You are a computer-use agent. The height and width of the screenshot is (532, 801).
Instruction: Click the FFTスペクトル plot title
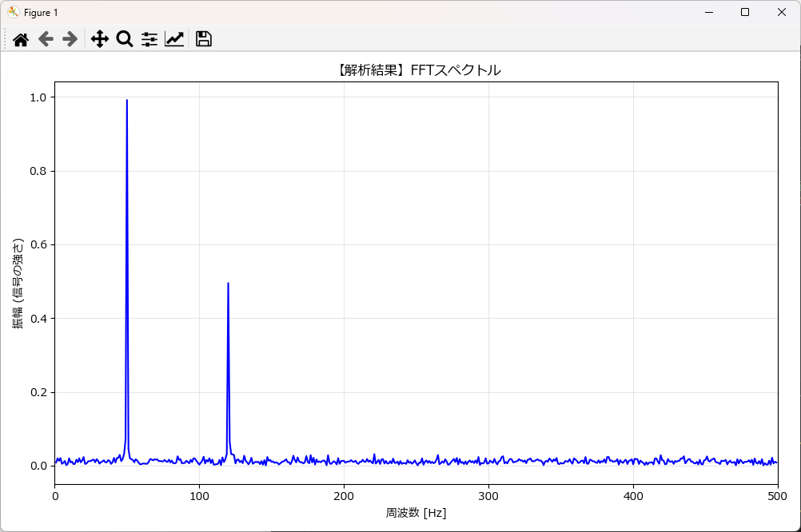point(416,70)
